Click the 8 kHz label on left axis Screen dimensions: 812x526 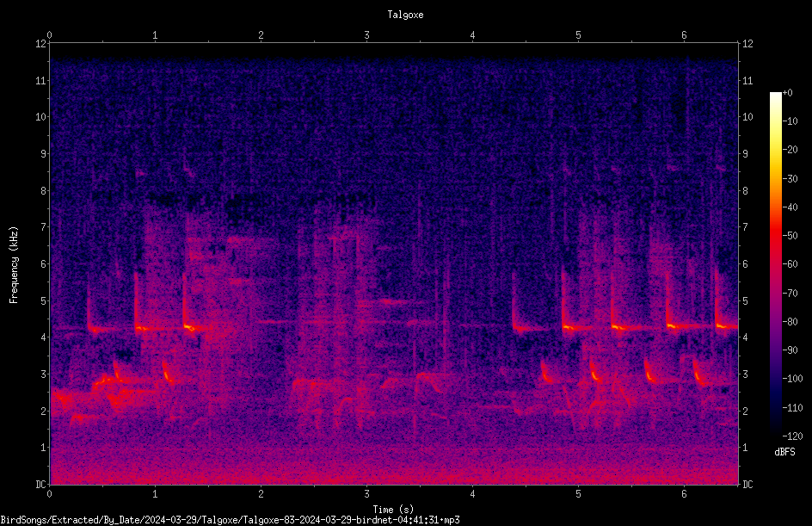click(x=41, y=190)
